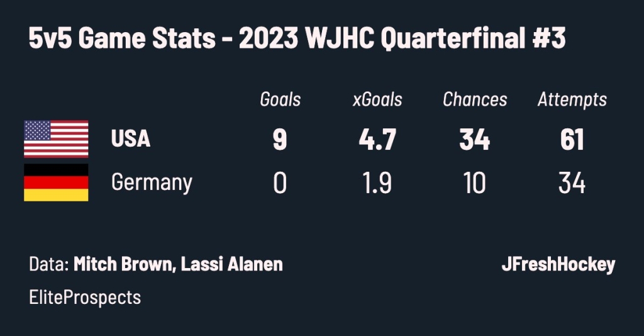Select the Germany team name
The image size is (644, 336).
[152, 182]
